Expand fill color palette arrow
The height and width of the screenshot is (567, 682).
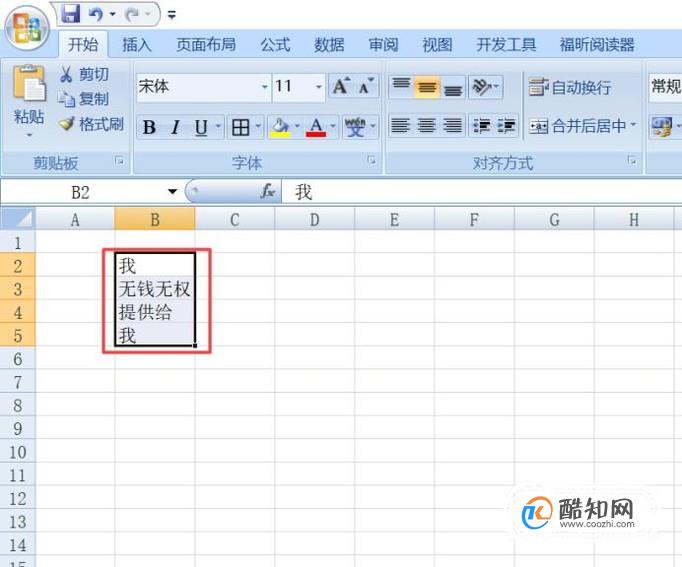(298, 127)
